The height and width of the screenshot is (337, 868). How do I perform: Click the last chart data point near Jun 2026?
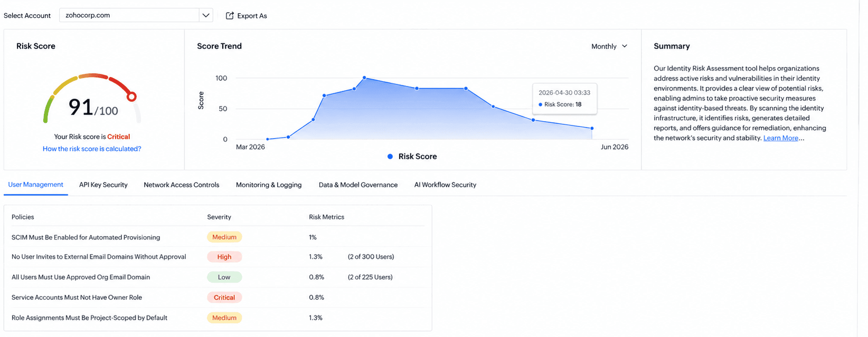(592, 128)
